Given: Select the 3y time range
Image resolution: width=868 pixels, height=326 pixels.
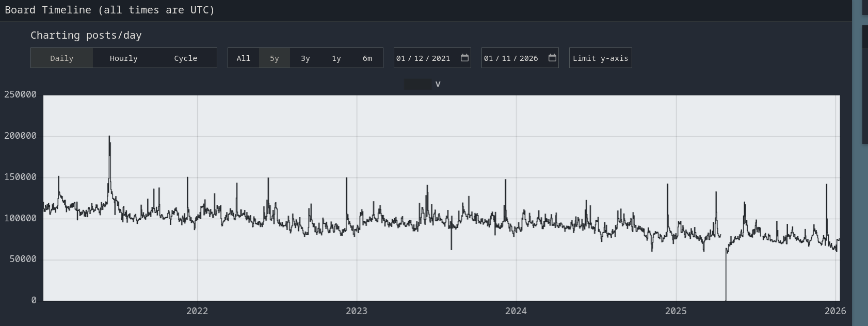Looking at the screenshot, I should click(x=306, y=58).
